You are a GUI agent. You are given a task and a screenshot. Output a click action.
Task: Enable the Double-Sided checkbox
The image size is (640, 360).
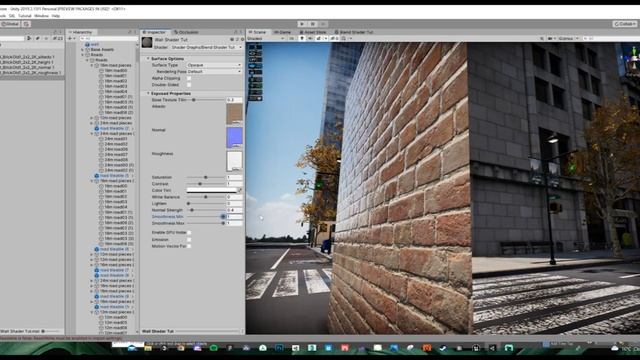(x=189, y=84)
